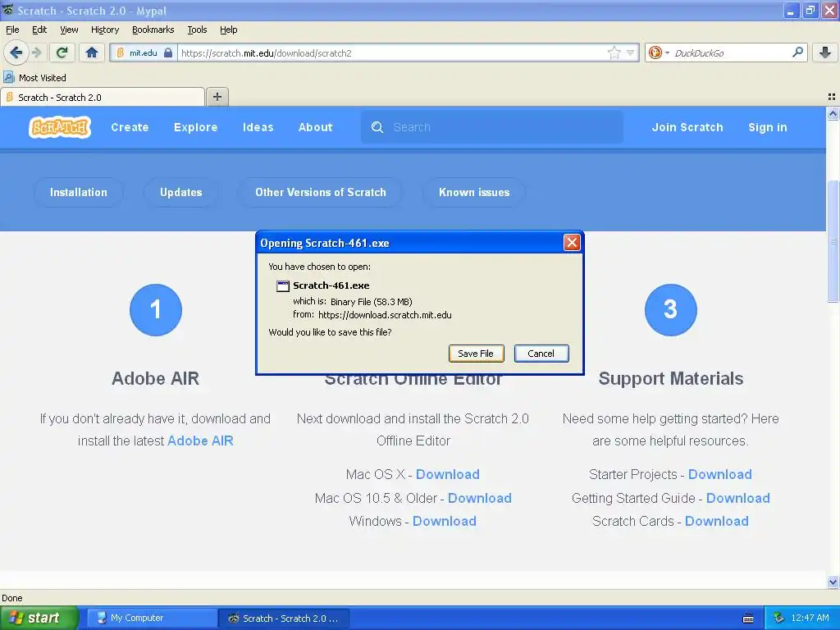Viewport: 840px width, 630px height.
Task: Open the Windows Start menu
Action: point(39,619)
